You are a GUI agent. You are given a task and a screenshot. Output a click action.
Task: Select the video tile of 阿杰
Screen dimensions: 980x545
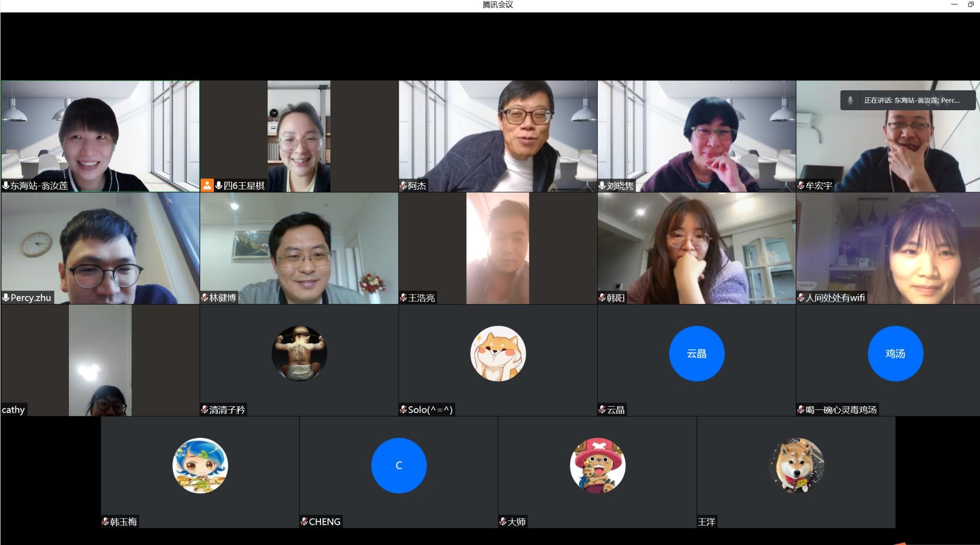498,136
